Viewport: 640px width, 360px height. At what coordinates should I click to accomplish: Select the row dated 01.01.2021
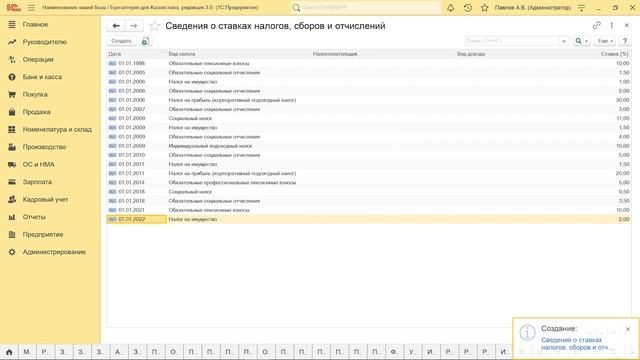click(369, 210)
